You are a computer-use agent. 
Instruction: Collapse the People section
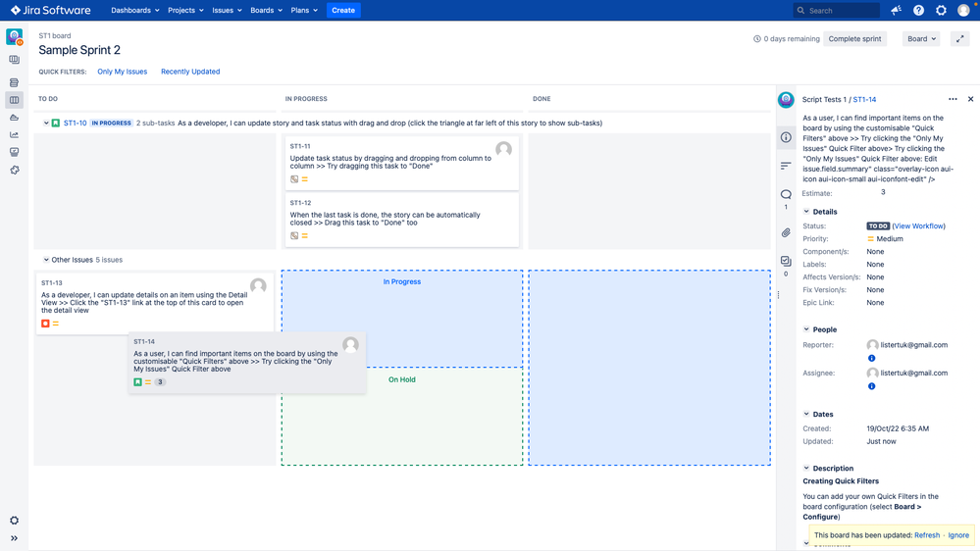806,329
